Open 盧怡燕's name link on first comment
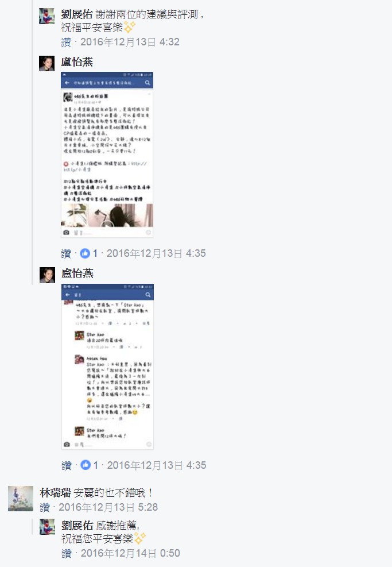 click(x=77, y=62)
